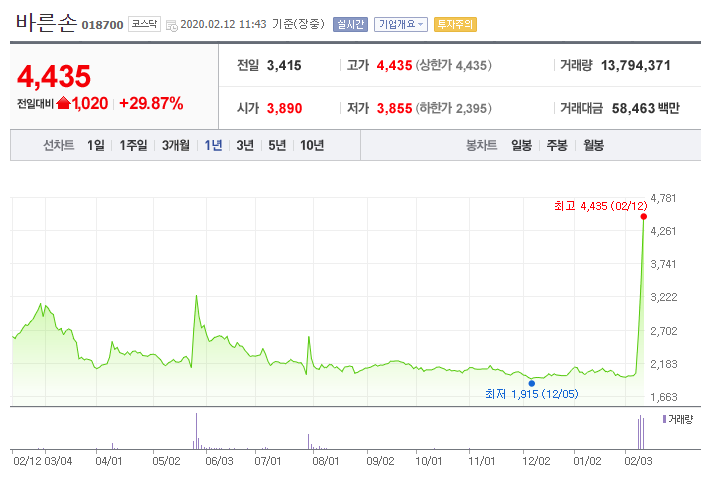
Task: Select the 1일 line chart tab
Action: click(x=95, y=145)
